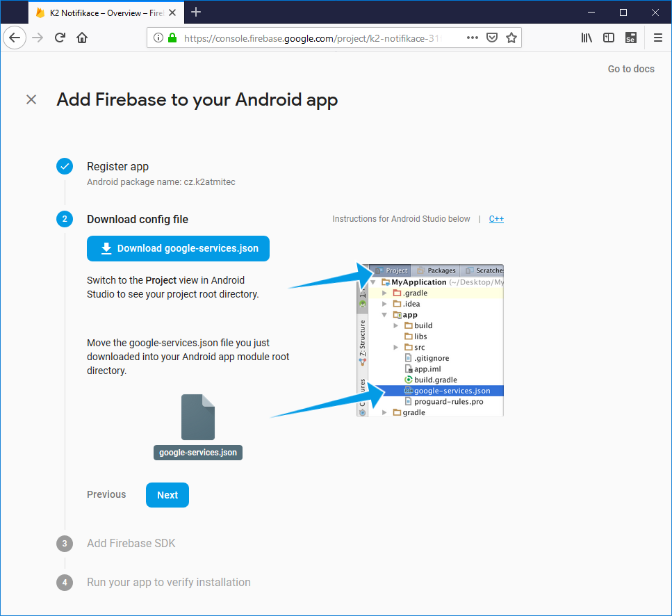Close the Add Firebase dialog
Viewport: 672px width, 616px height.
(x=31, y=99)
